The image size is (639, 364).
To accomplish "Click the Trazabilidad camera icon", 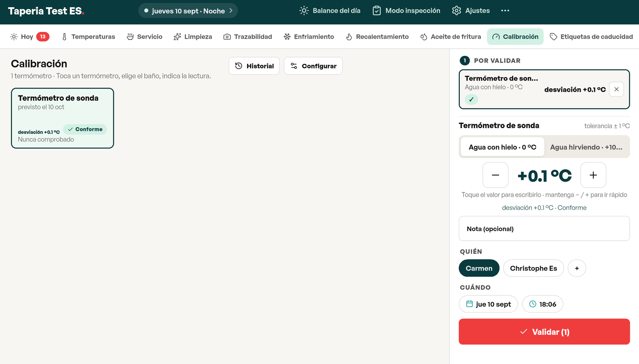I will (227, 37).
